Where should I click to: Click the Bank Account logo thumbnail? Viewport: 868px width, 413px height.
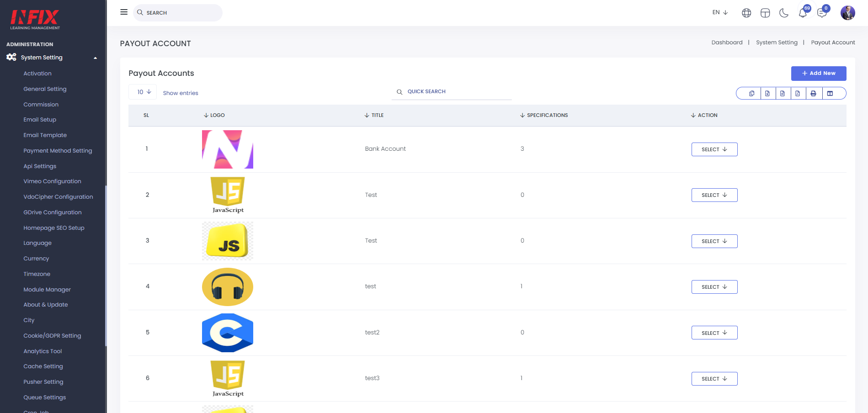(x=228, y=149)
